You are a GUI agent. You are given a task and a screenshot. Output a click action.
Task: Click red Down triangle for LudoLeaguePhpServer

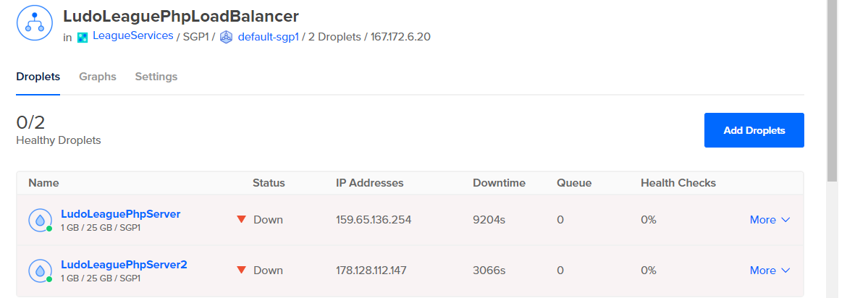pos(241,219)
